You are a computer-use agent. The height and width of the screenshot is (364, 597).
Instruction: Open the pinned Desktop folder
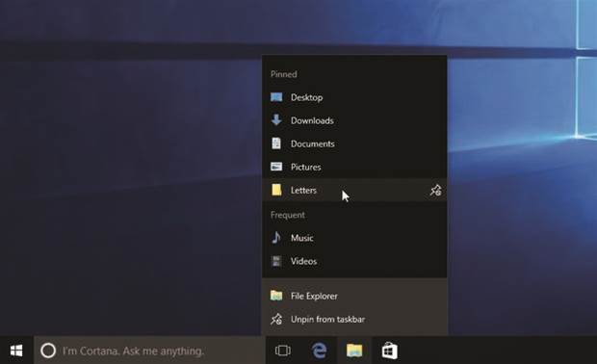point(354,97)
